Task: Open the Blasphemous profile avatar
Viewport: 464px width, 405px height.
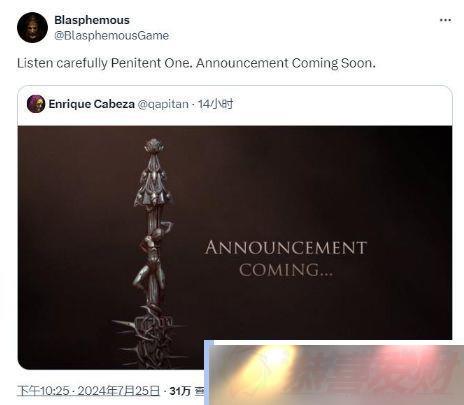Action: (32, 27)
